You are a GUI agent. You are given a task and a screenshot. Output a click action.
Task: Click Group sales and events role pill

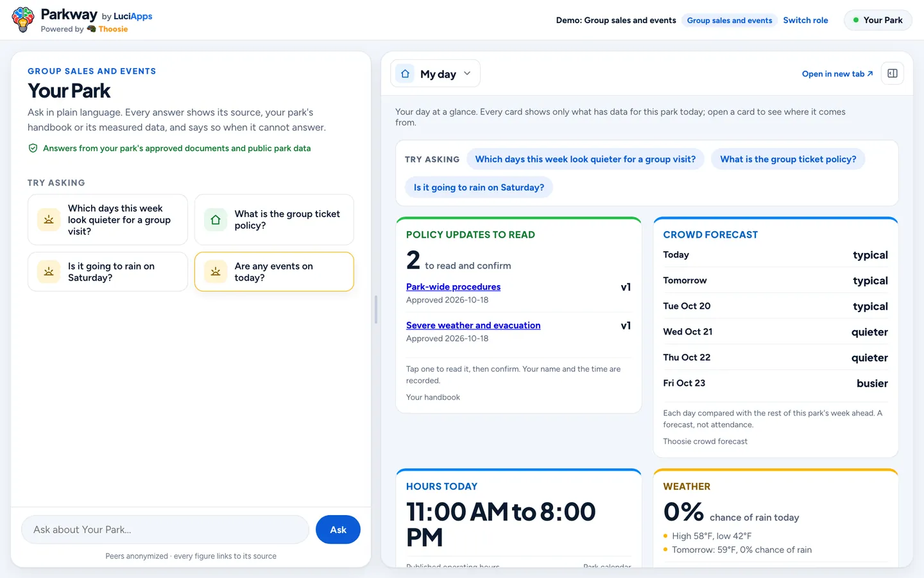(x=730, y=21)
